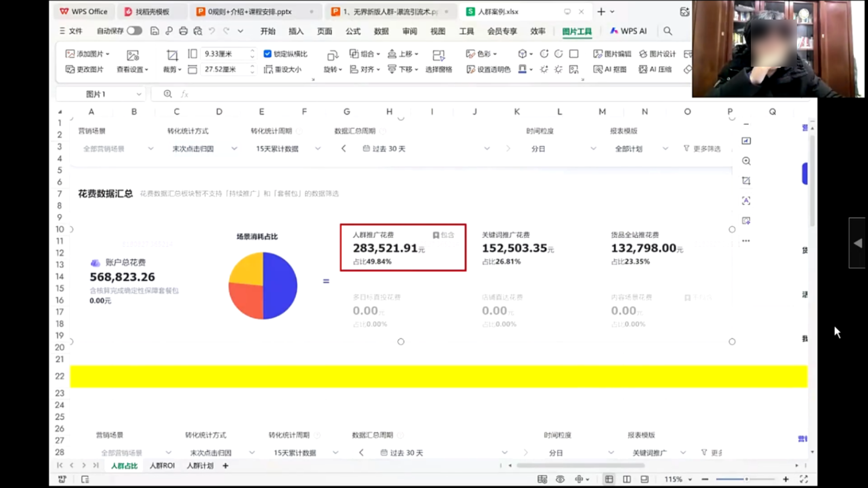Click the rotate (旋转) icon
This screenshot has width=868, height=488.
[x=333, y=55]
